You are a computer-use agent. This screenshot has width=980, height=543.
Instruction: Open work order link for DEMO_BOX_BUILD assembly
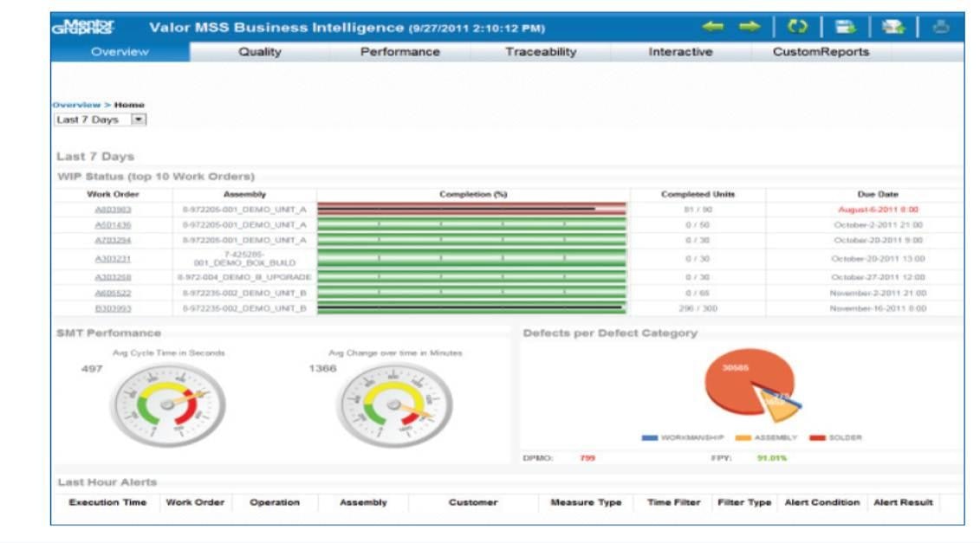click(x=113, y=259)
